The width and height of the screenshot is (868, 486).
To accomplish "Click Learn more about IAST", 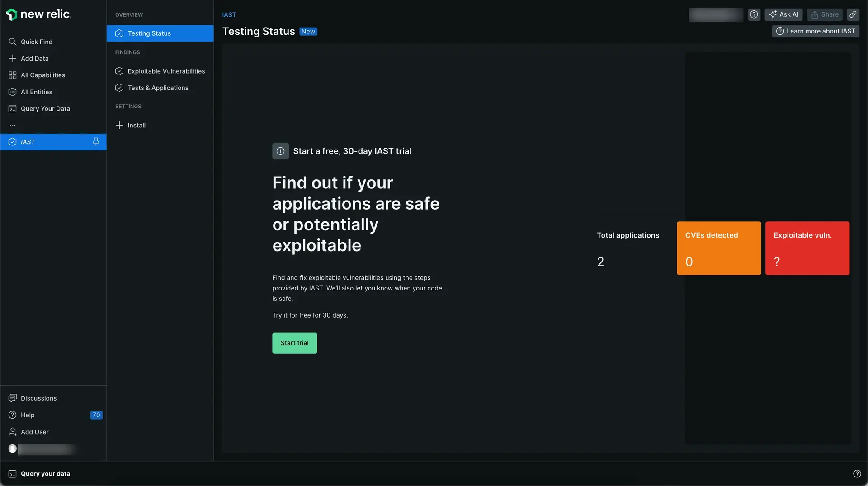I will (x=816, y=31).
